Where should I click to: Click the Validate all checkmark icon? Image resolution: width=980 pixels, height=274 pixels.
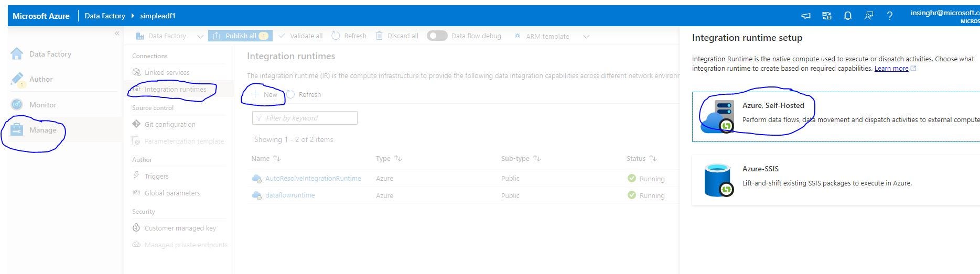[282, 36]
